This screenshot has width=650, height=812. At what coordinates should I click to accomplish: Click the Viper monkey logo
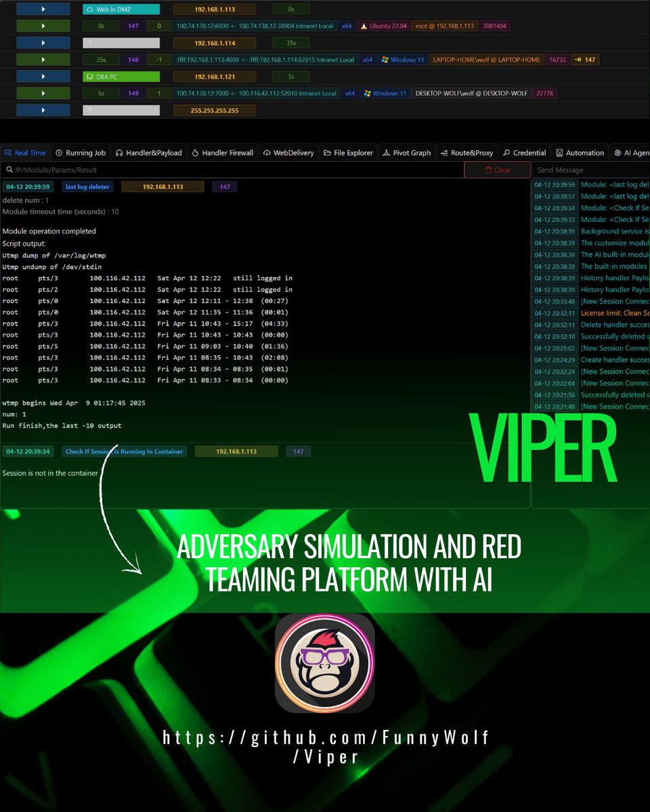tap(324, 662)
